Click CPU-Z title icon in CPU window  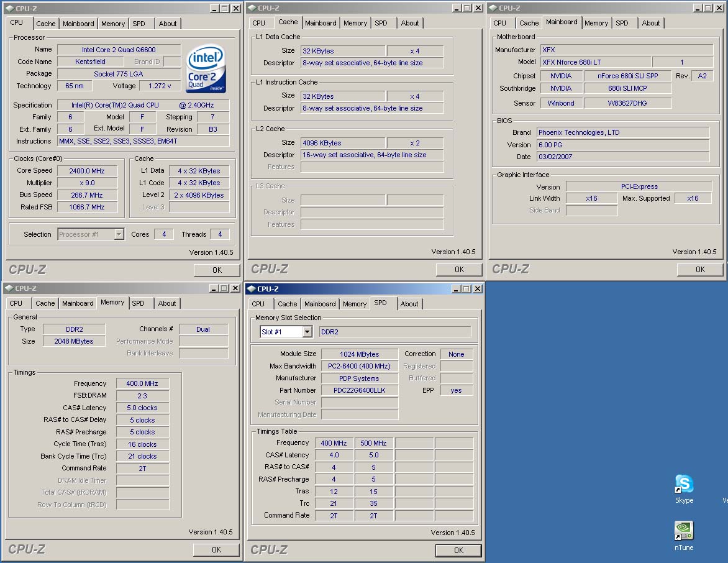pos(10,8)
